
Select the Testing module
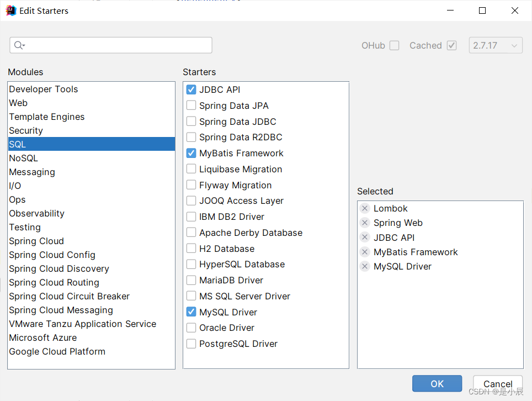pos(91,227)
